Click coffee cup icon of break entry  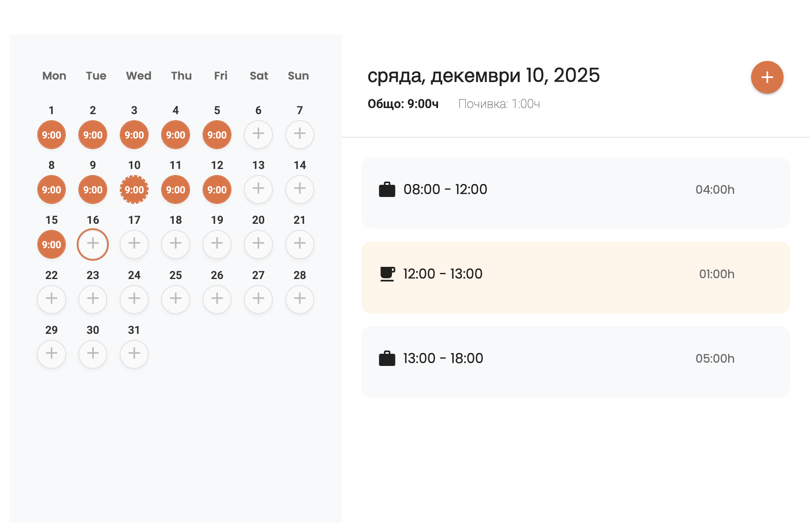point(387,274)
